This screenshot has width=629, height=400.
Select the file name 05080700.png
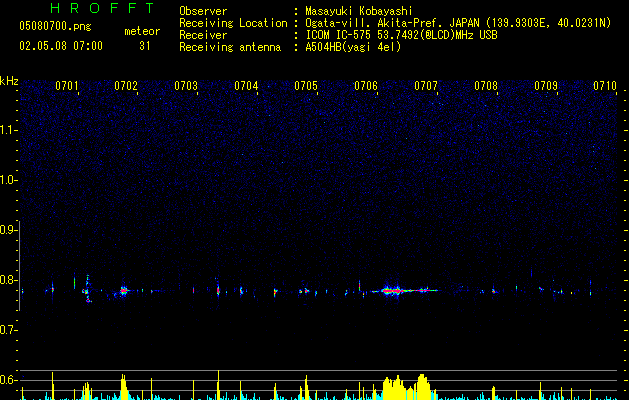point(55,26)
